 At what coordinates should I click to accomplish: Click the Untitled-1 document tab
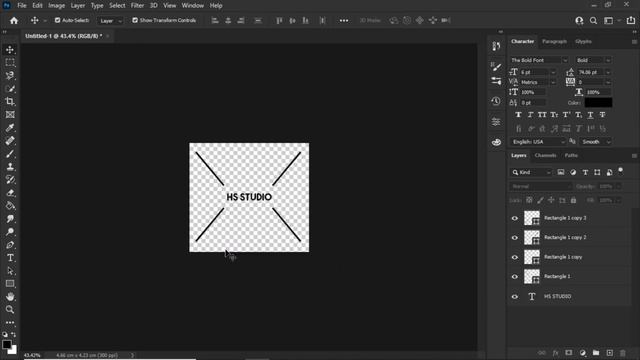pos(63,36)
